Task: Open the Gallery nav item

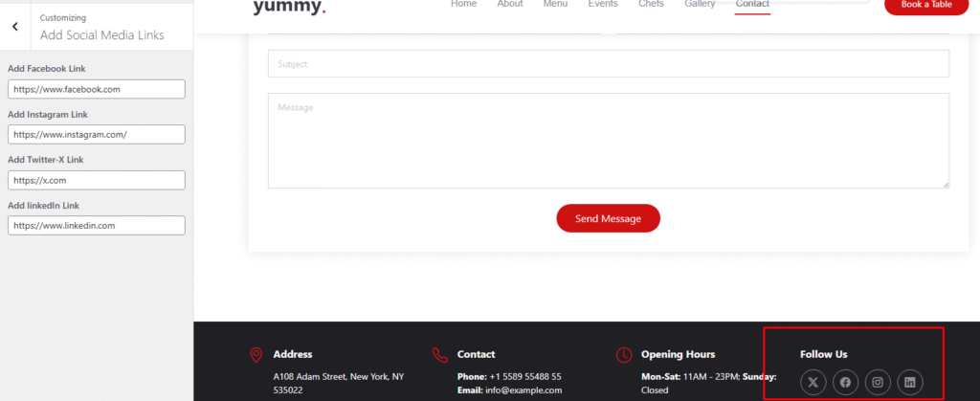Action: [700, 4]
